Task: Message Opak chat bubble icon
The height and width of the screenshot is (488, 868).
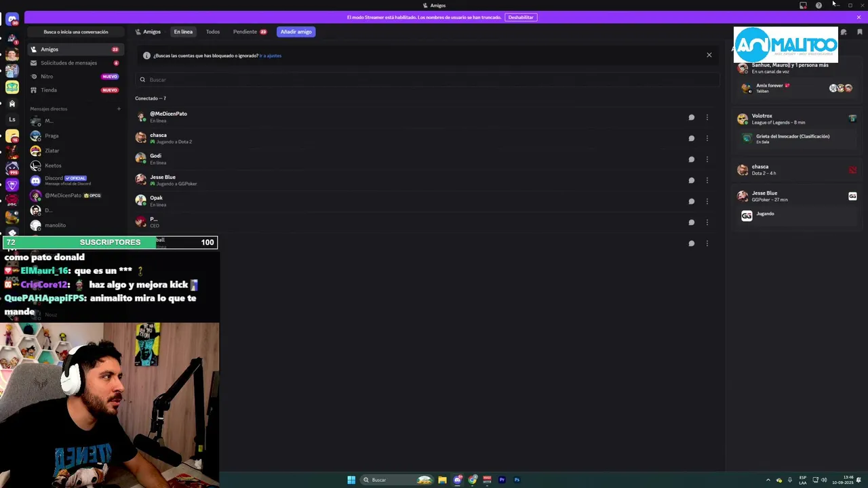Action: [x=692, y=201]
